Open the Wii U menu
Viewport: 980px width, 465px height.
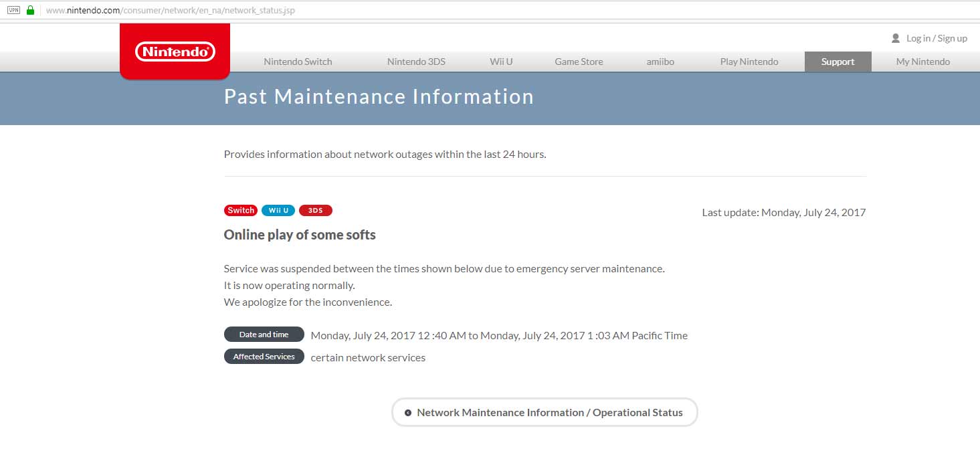coord(501,62)
